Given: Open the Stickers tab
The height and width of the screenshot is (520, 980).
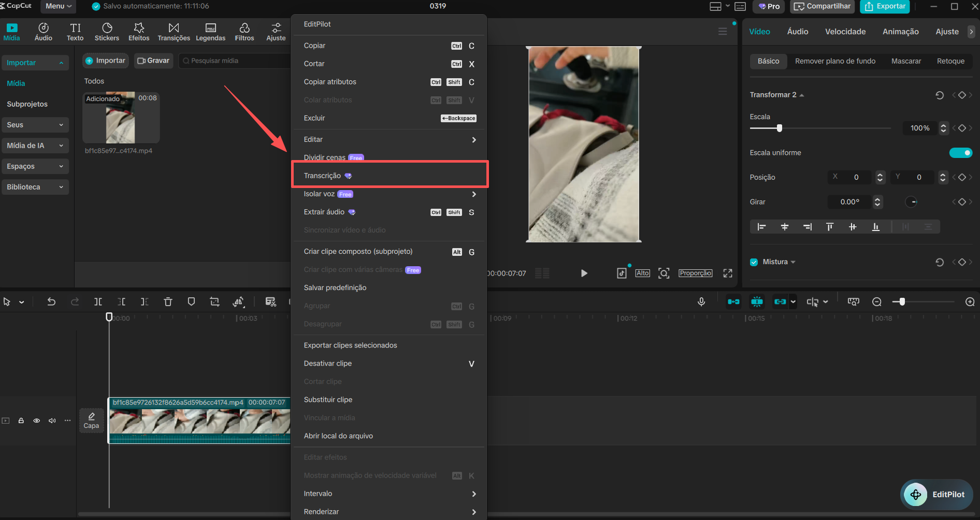Looking at the screenshot, I should (107, 32).
